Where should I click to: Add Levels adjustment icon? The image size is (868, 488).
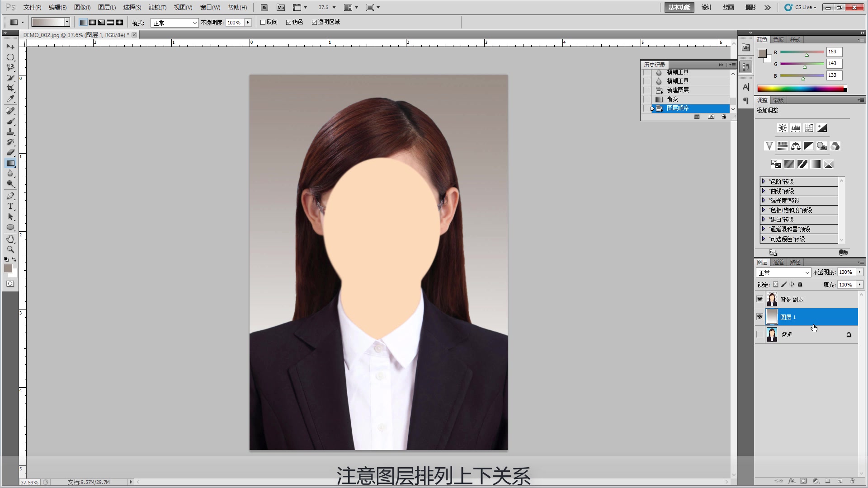tap(796, 128)
